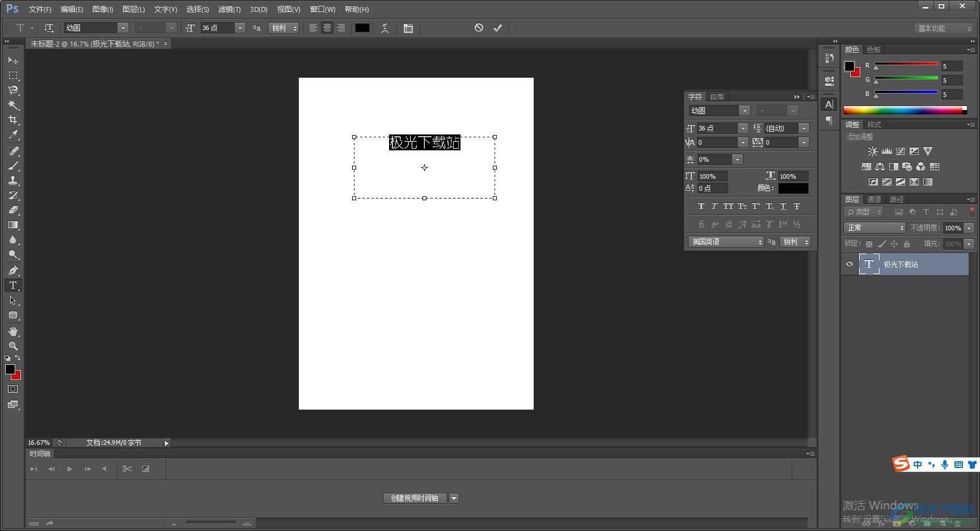The image size is (980, 531).
Task: Cancel current text edits
Action: click(479, 28)
